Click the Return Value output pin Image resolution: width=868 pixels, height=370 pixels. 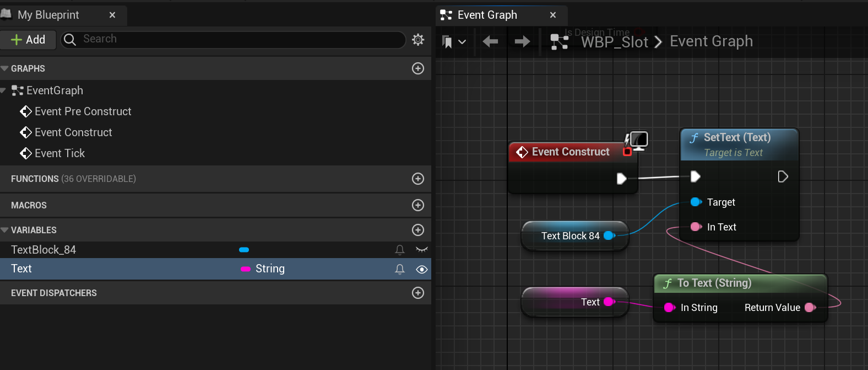[810, 308]
